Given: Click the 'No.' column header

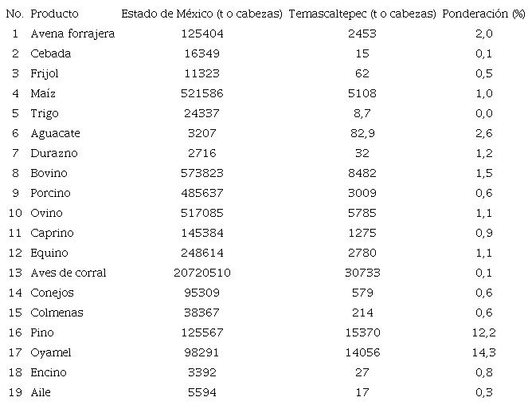Looking at the screenshot, I should click(x=14, y=14).
